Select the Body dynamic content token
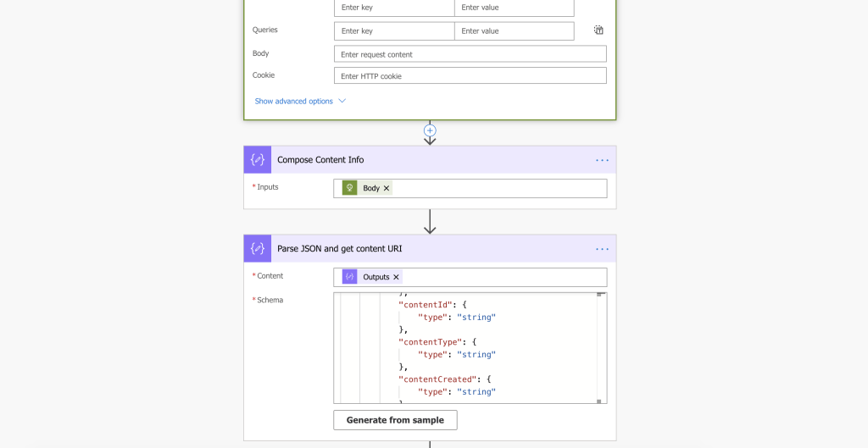868x448 pixels. point(370,188)
